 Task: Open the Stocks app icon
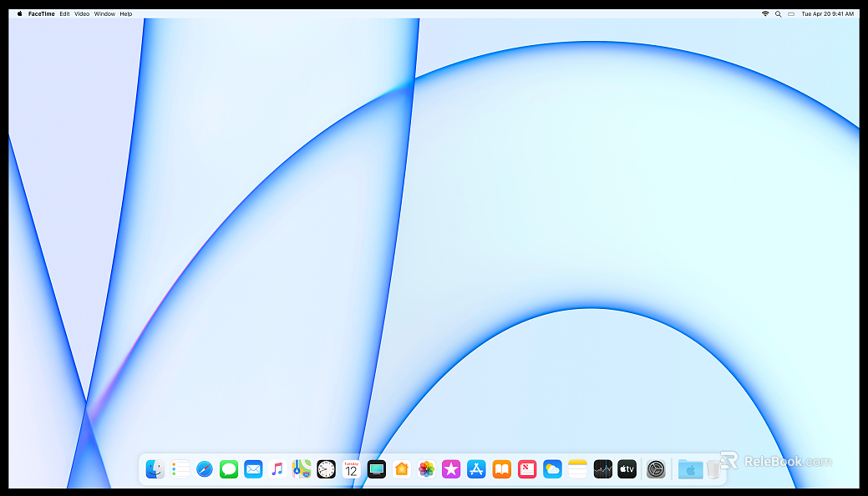tap(603, 469)
